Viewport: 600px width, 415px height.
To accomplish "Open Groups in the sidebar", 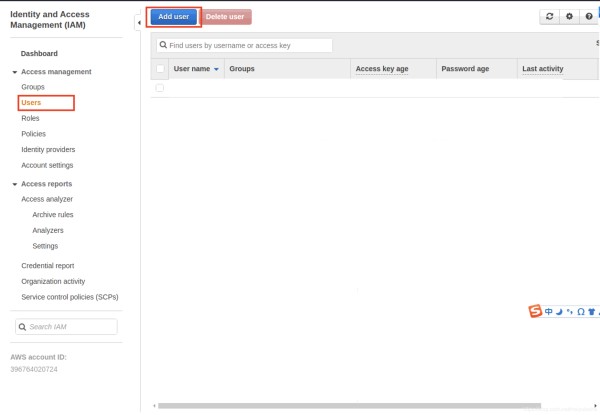I will (x=33, y=87).
